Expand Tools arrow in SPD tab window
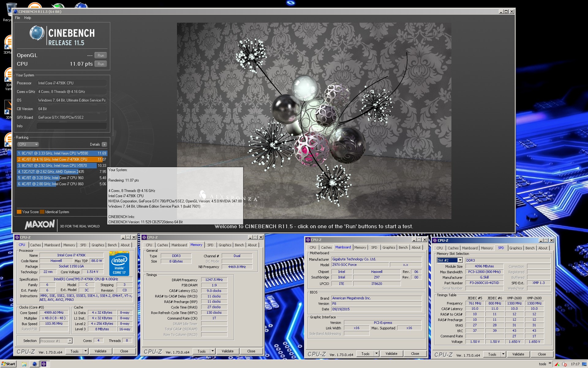The image size is (588, 368). 503,354
